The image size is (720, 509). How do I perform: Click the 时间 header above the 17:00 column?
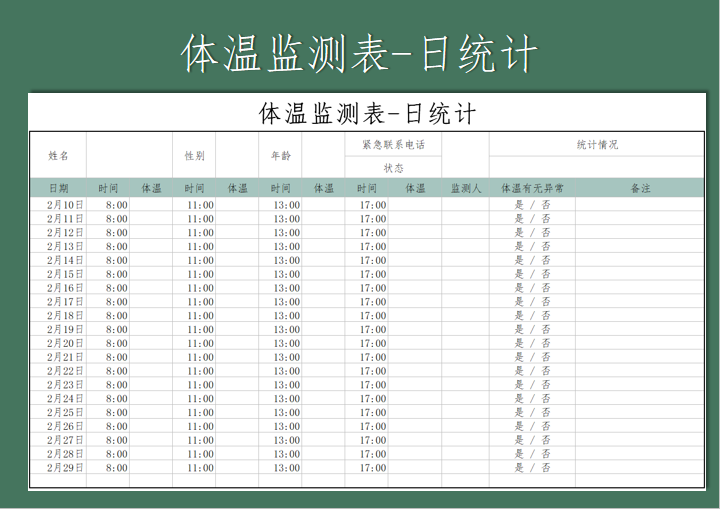366,188
